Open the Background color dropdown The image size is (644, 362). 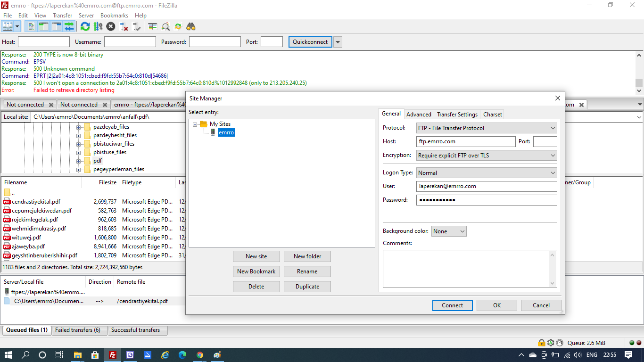pos(449,231)
